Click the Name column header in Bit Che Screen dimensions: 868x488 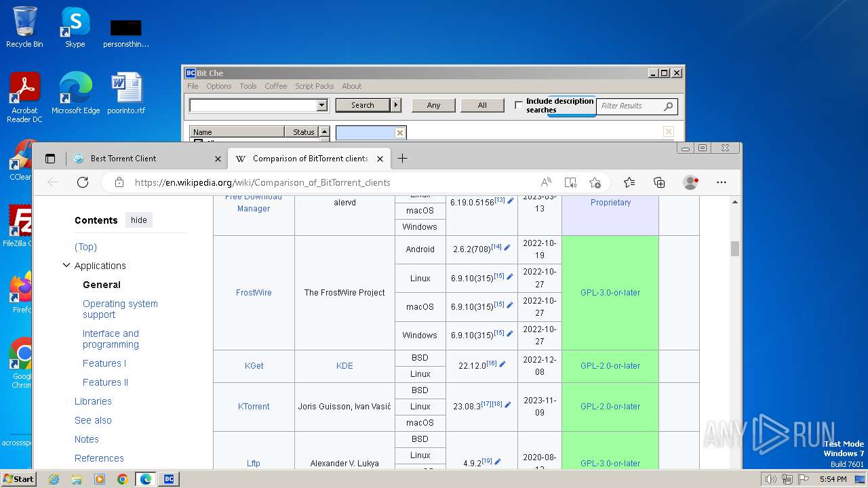pyautogui.click(x=237, y=132)
